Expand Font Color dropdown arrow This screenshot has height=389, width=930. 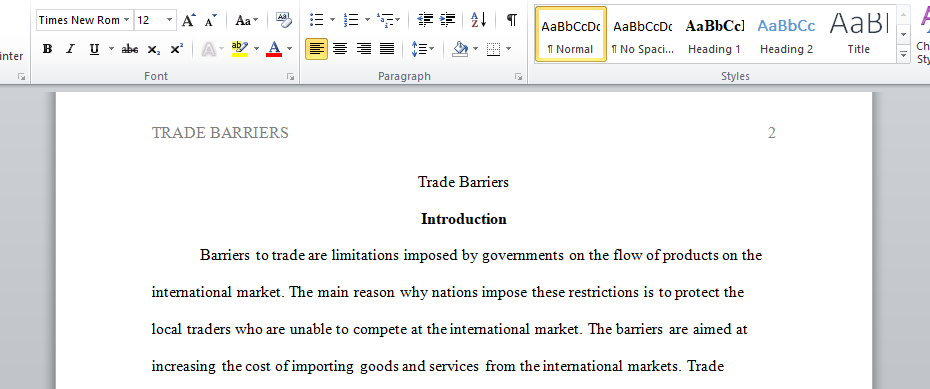[289, 49]
